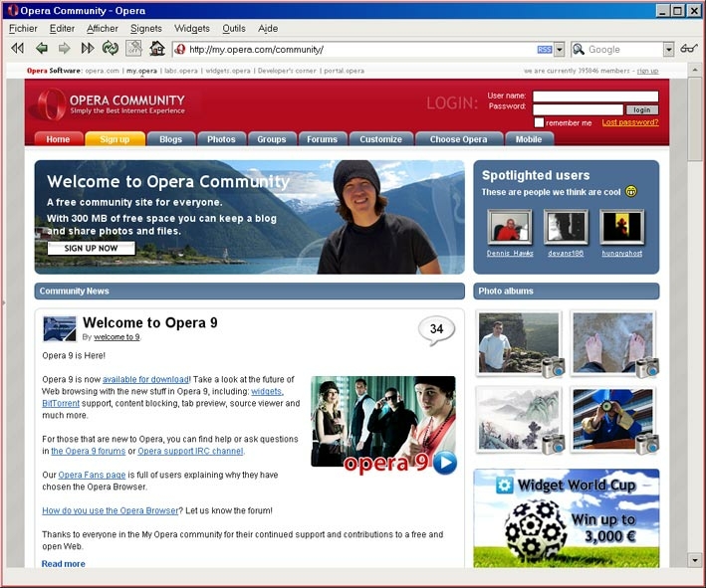Go to the Groups tab
The width and height of the screenshot is (706, 588).
272,139
